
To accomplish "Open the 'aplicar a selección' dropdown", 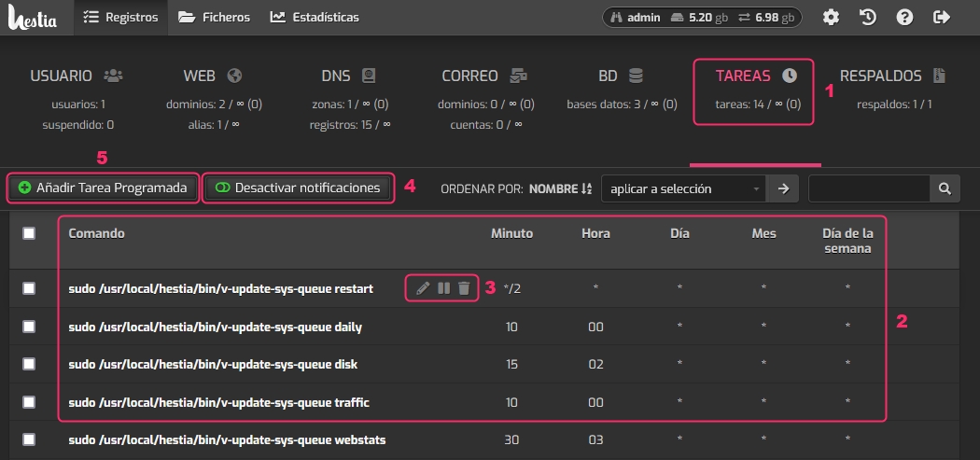I will pos(683,188).
